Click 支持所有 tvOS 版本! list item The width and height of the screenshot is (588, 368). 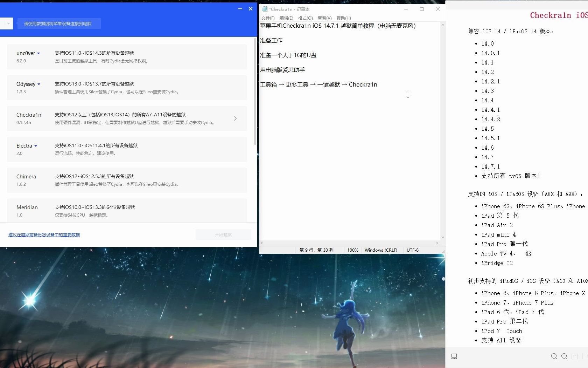tap(511, 176)
